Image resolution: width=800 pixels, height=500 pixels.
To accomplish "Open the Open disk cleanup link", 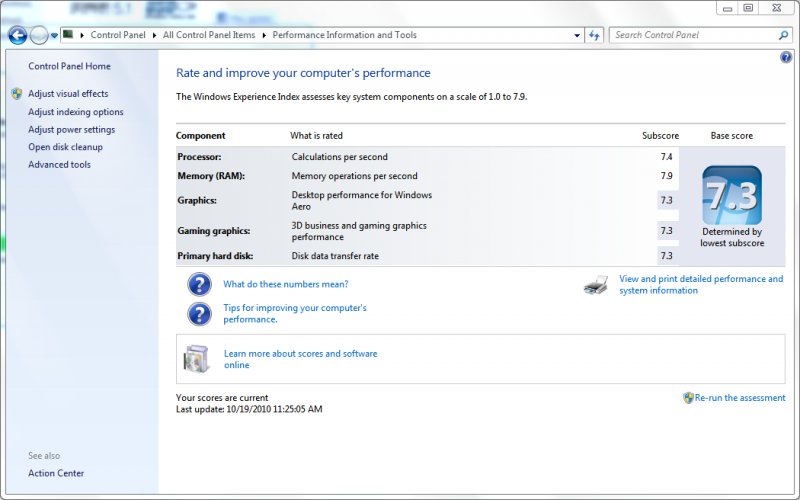I will (65, 147).
